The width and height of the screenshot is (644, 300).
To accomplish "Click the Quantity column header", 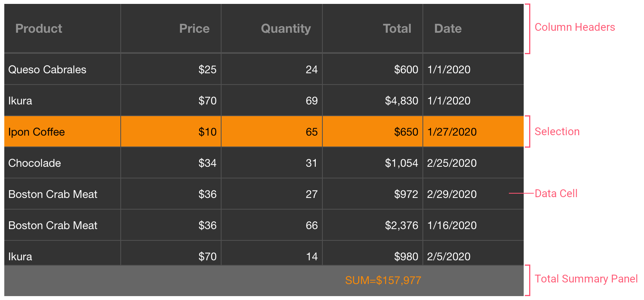I will click(x=285, y=28).
